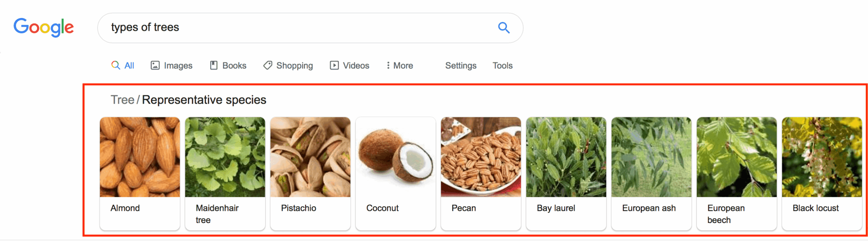The image size is (868, 241).
Task: Show Videos search results
Action: [350, 65]
